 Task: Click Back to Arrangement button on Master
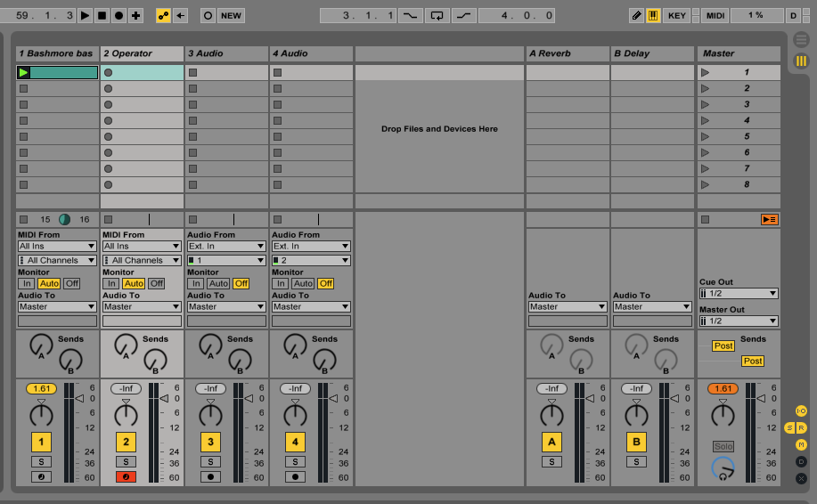769,219
